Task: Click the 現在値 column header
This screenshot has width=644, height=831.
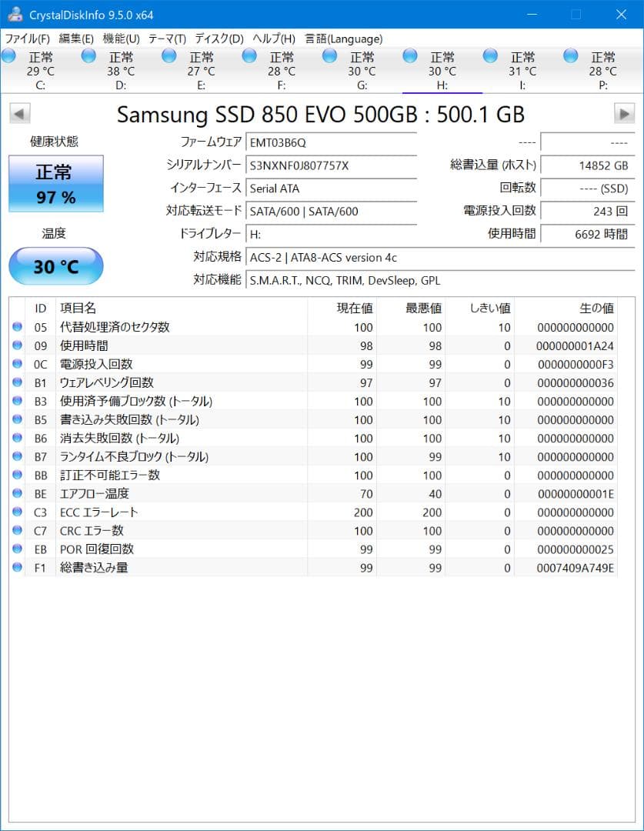Action: click(x=342, y=308)
